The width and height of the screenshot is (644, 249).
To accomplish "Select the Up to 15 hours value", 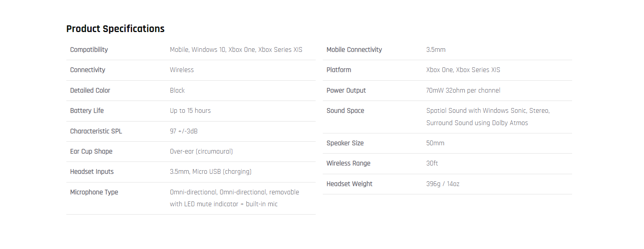I will coord(190,111).
